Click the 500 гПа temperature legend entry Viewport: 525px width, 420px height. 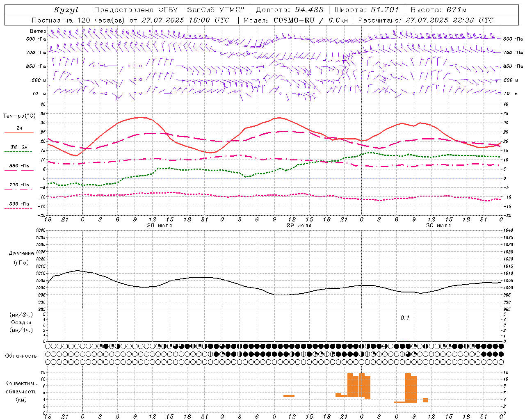(19, 204)
